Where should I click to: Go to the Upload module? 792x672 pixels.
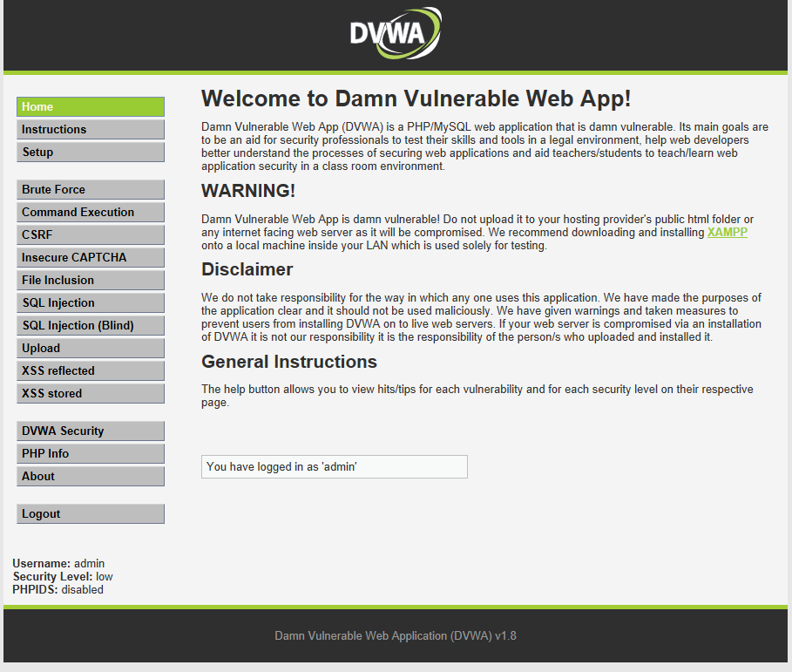point(91,348)
